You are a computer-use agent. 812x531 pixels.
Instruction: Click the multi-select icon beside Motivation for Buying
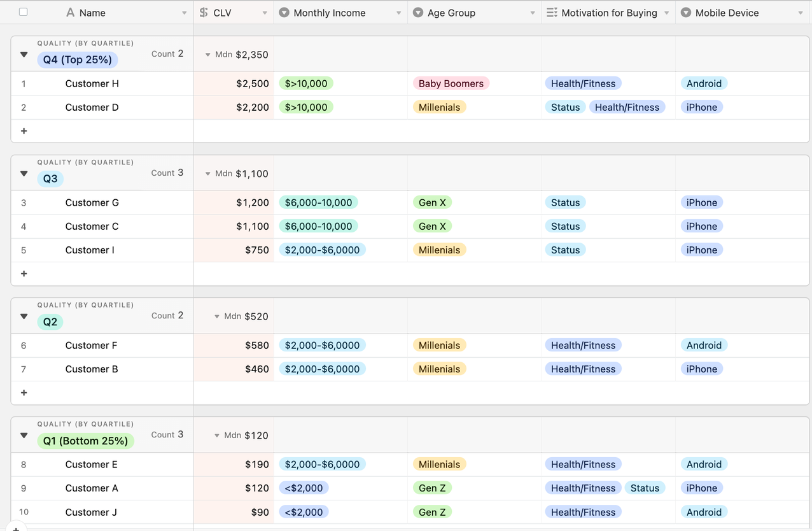(552, 13)
